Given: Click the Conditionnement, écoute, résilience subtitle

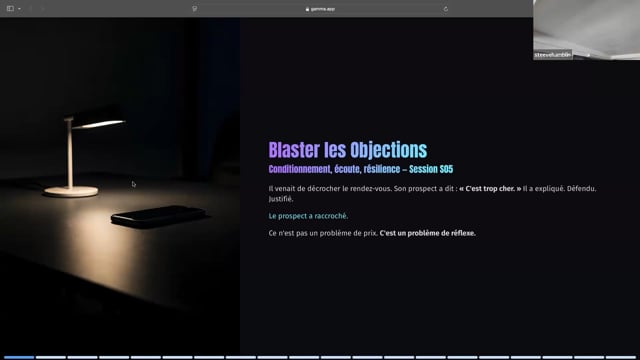Looking at the screenshot, I should click(361, 169).
